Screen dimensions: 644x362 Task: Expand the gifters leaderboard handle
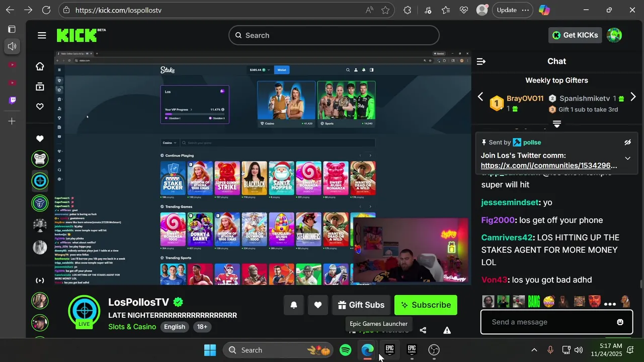(x=557, y=124)
